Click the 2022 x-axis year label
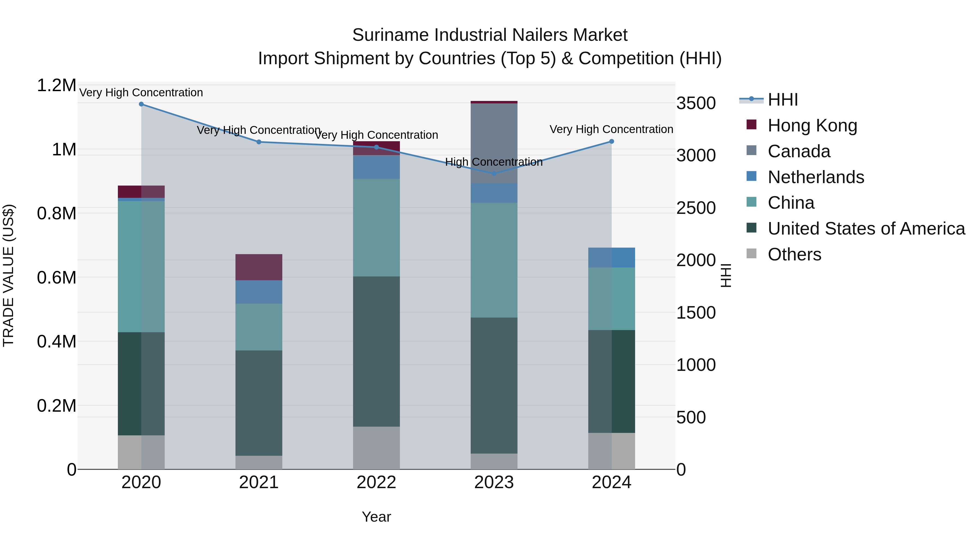Viewport: 980px width, 551px height. point(376,482)
